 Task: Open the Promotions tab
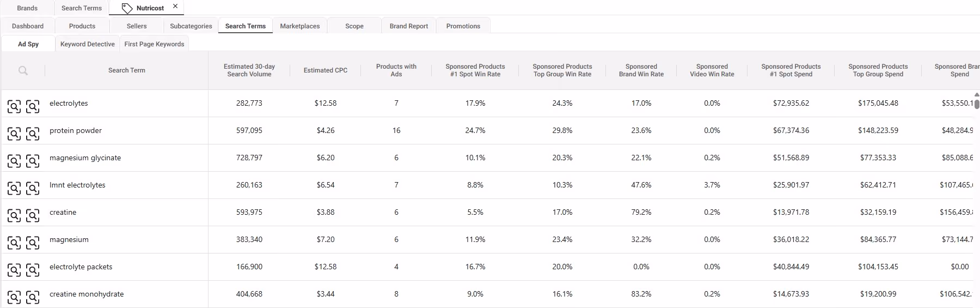(x=463, y=26)
